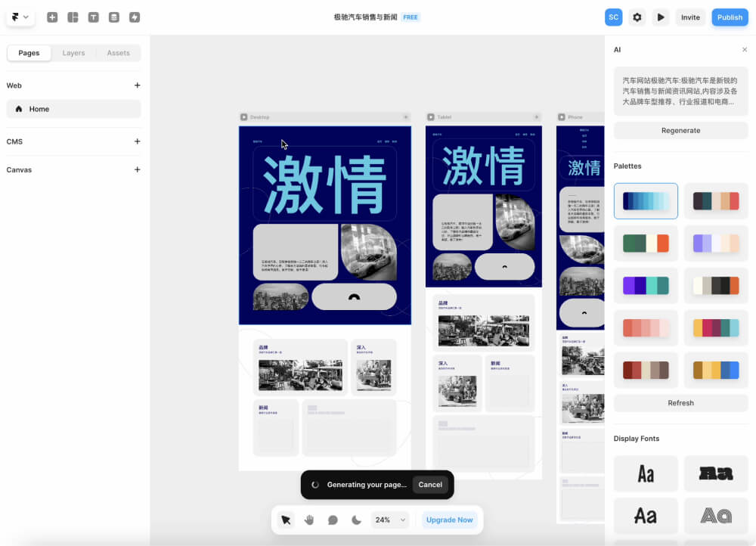The height and width of the screenshot is (546, 756).
Task: Open the comments tool
Action: click(x=331, y=520)
